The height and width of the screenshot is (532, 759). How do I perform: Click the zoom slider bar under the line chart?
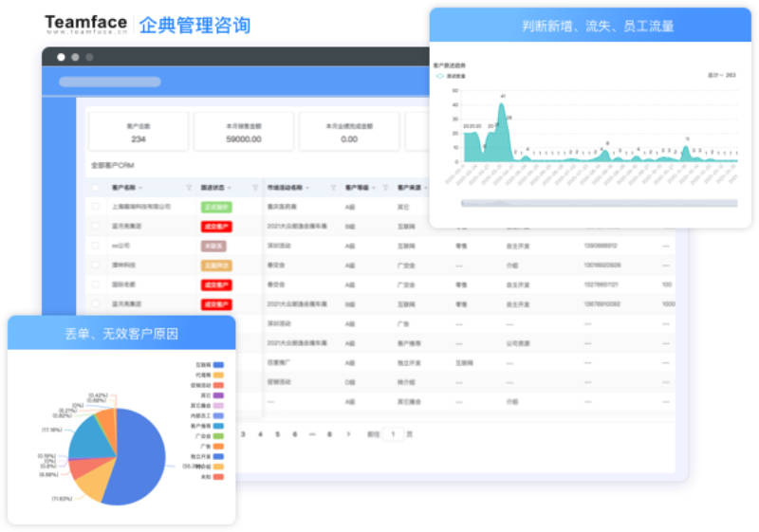[600, 203]
